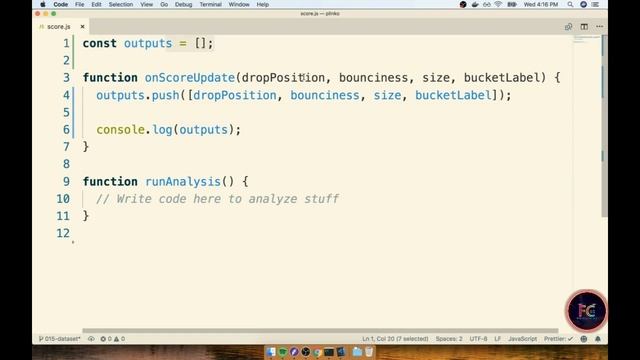Open the Code application menu
The image size is (640, 360).
point(60,4)
